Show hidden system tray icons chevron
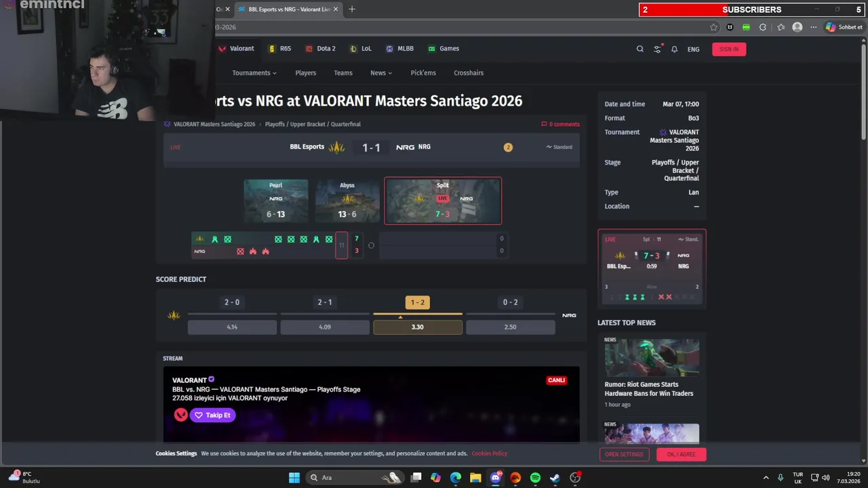This screenshot has height=488, width=868. click(x=766, y=478)
